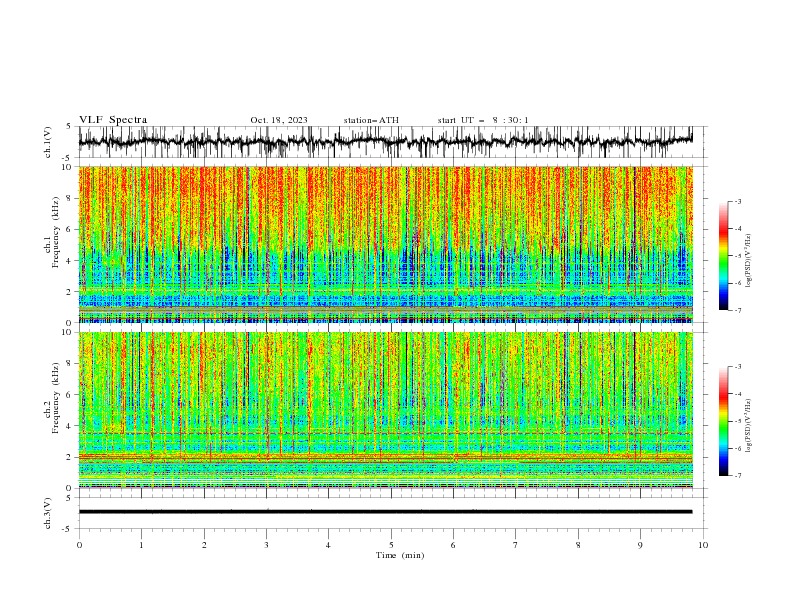The image size is (792, 612).
Task: Click the "ch.1(V)" waveform axis label
Action: pos(48,142)
